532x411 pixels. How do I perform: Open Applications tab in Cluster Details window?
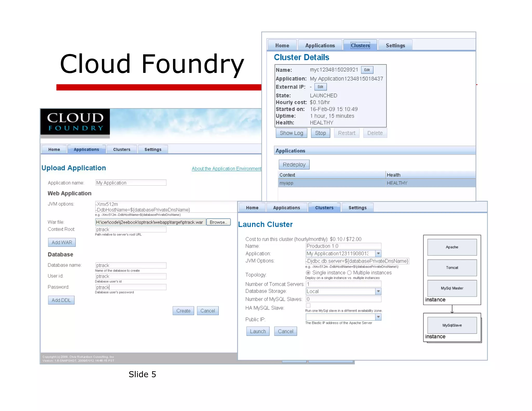tap(320, 45)
